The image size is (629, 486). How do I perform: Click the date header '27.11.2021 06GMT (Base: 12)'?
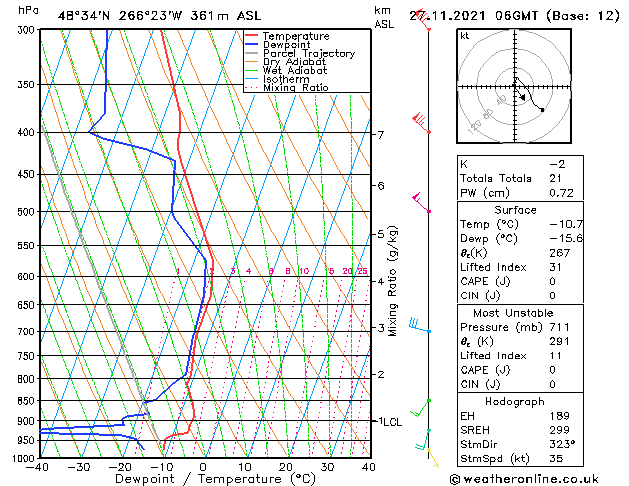point(514,16)
